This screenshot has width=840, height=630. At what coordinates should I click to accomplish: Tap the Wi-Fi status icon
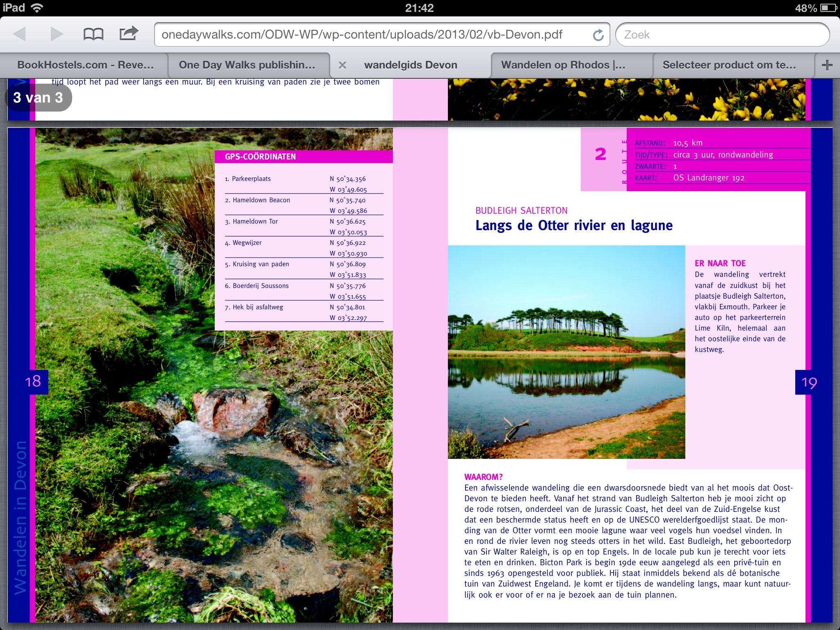point(37,8)
